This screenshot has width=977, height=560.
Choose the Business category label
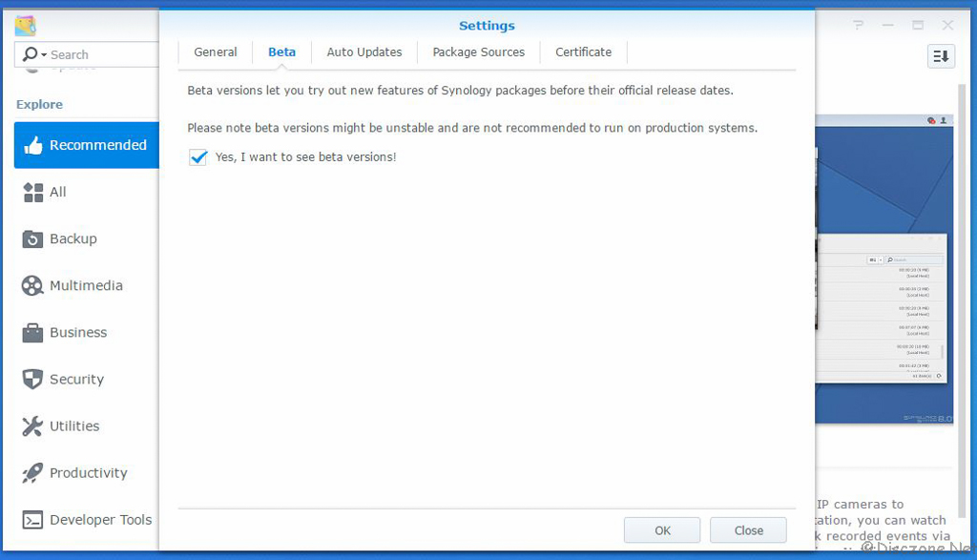point(78,333)
